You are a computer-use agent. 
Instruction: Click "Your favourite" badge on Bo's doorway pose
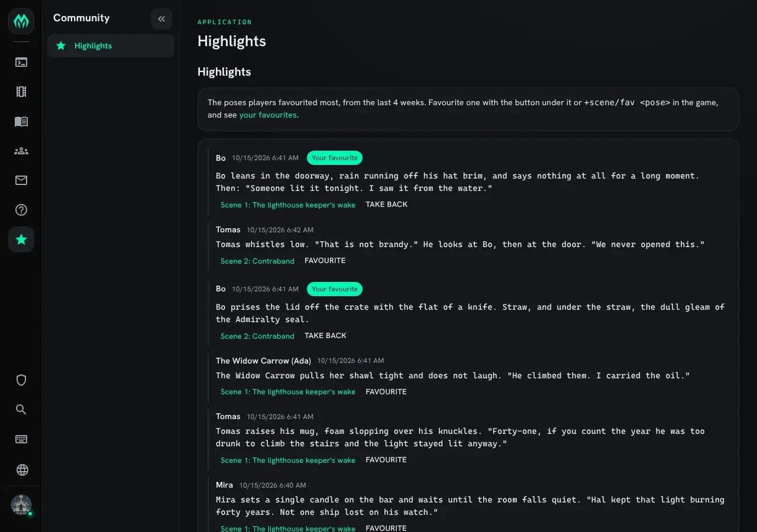[335, 158]
